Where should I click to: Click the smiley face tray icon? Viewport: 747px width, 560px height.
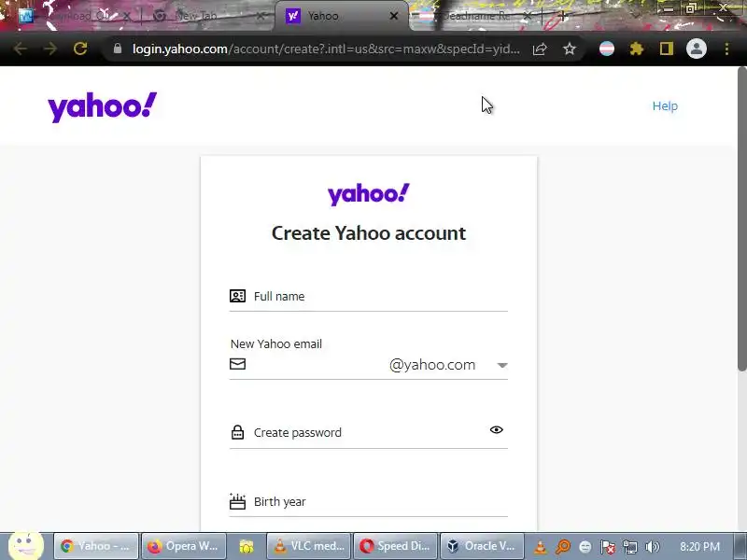(x=585, y=547)
